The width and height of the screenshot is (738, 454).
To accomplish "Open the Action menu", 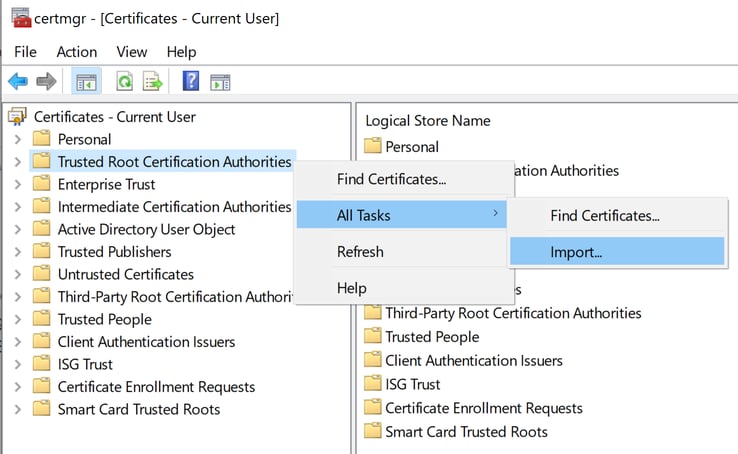I will (x=77, y=52).
